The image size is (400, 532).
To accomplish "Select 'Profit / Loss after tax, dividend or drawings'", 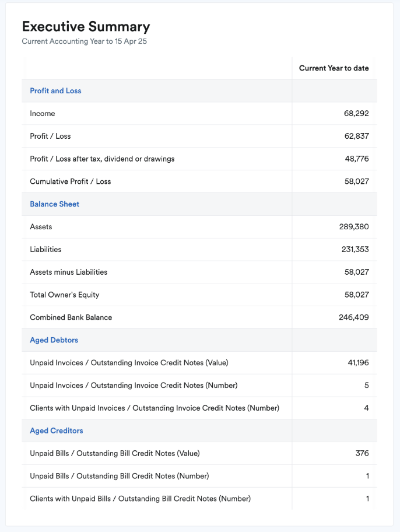I will click(x=102, y=159).
